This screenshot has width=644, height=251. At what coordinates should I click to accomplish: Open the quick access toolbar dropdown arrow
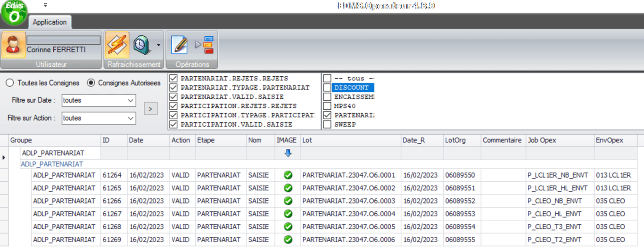[x=45, y=5]
